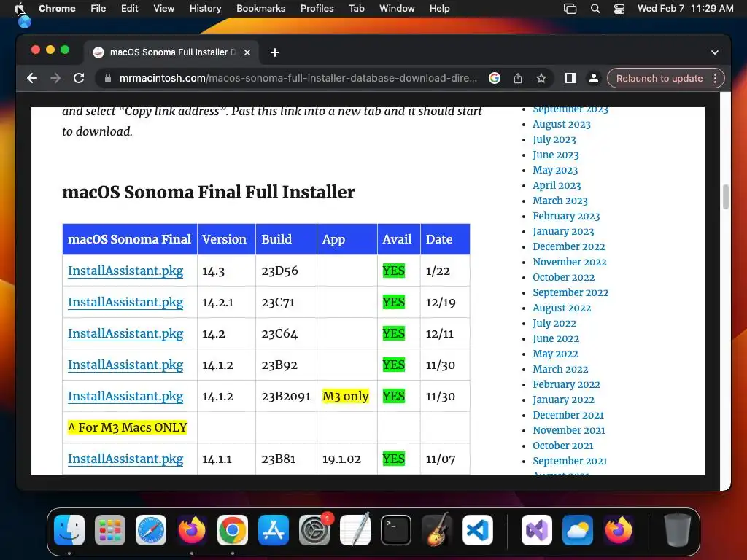
Task: Open the cloud weather app in Dock
Action: (578, 530)
